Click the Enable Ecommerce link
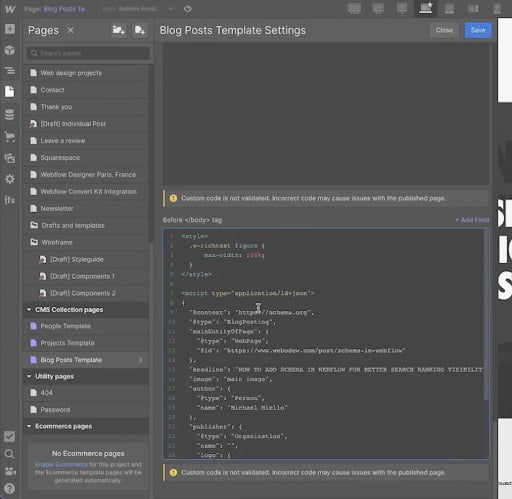 [61, 464]
